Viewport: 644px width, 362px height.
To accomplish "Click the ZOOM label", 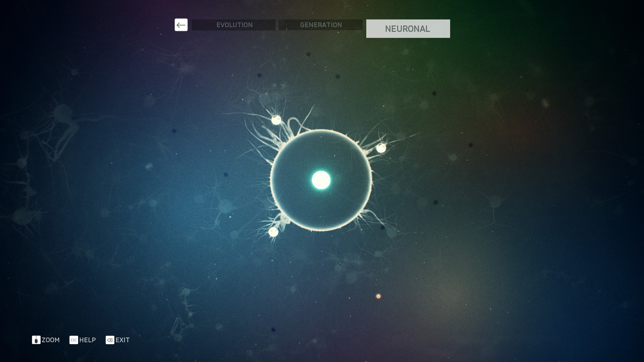I will point(51,340).
